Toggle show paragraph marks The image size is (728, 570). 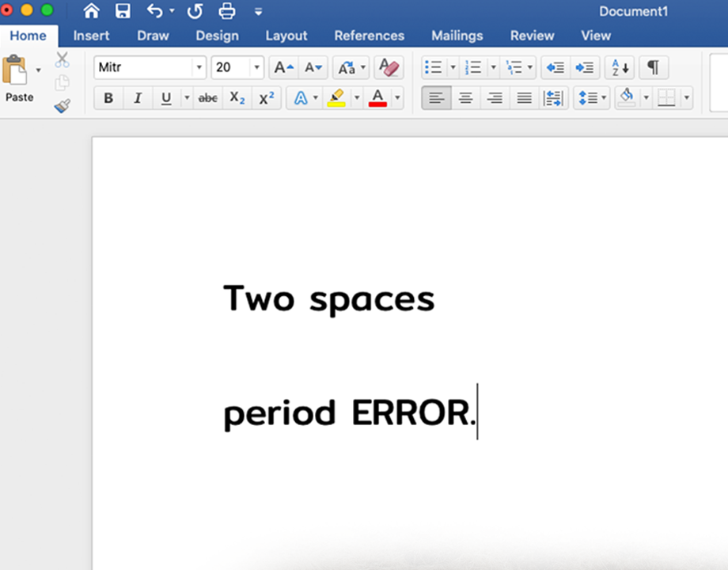coord(653,67)
